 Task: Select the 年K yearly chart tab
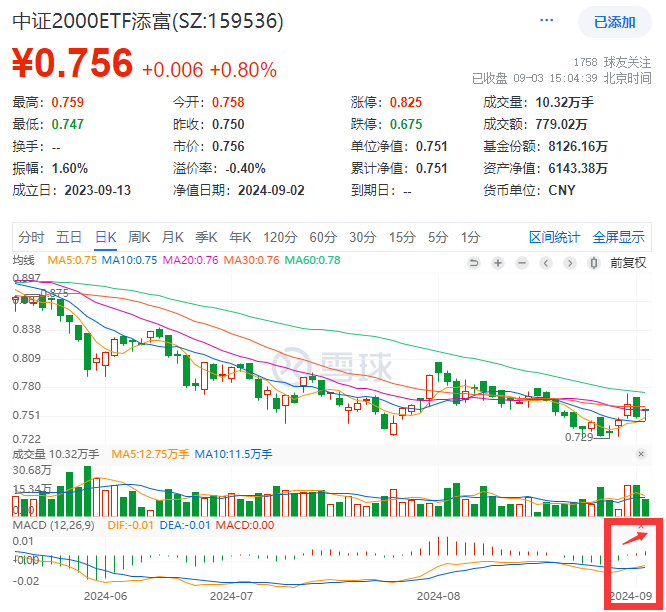pos(240,237)
